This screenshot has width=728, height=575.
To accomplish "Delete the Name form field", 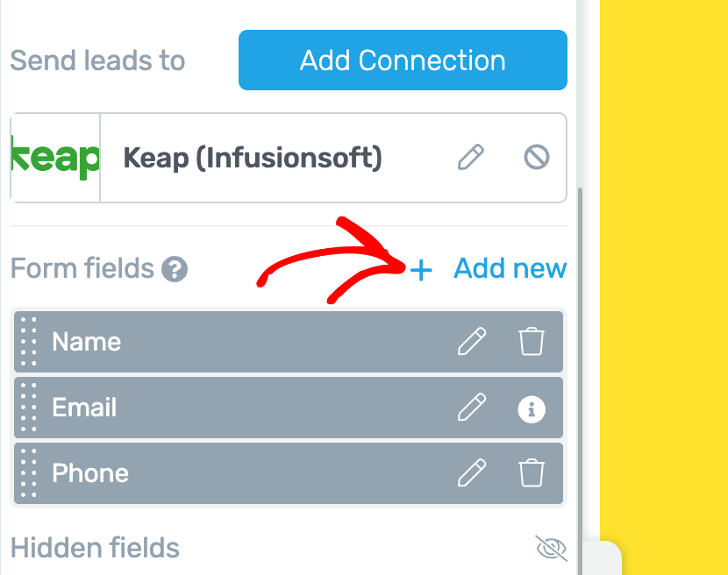I will click(x=531, y=342).
